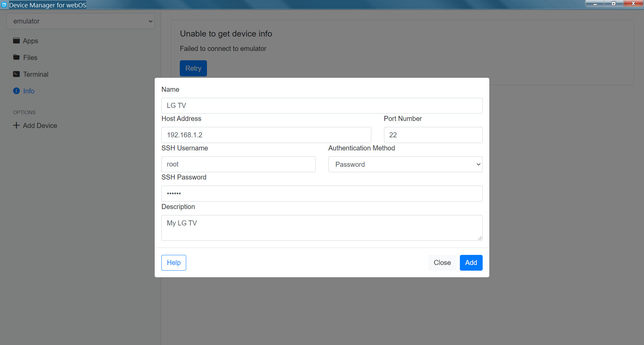This screenshot has height=345, width=644.
Task: Click the SSH Username field
Action: coord(238,164)
